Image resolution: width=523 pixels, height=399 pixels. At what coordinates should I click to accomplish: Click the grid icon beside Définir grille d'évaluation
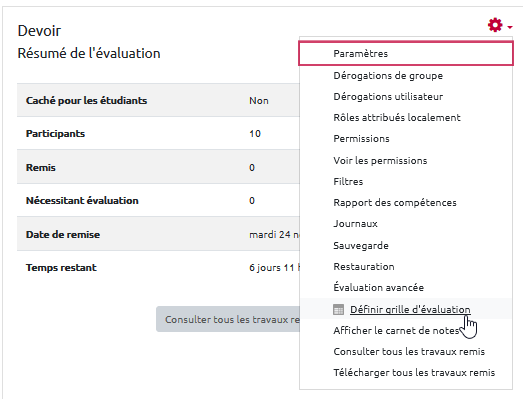(x=338, y=310)
